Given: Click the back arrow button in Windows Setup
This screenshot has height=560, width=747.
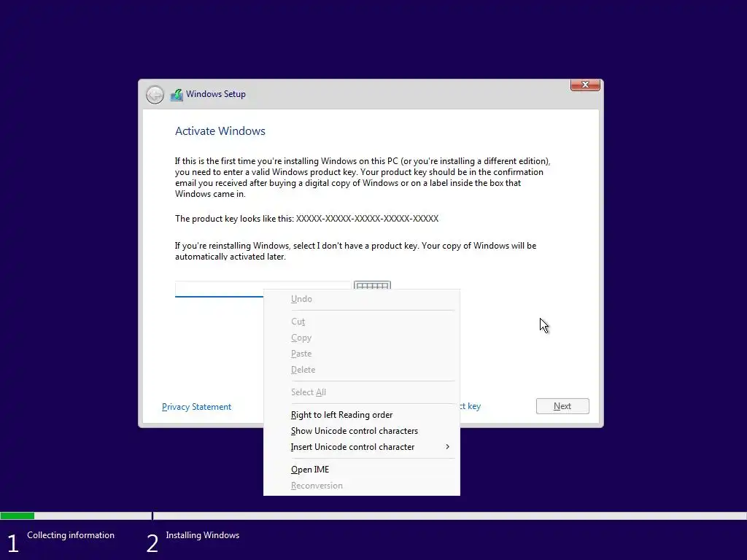Looking at the screenshot, I should click(155, 95).
